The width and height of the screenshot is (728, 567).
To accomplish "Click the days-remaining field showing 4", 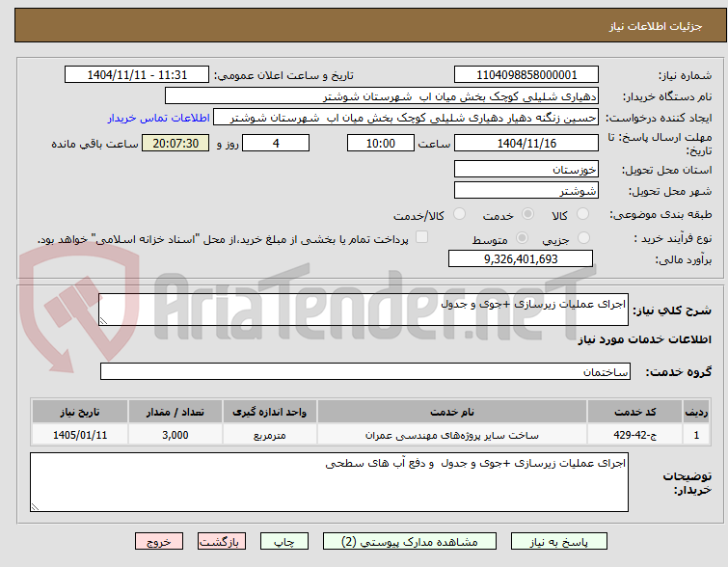I will (x=276, y=143).
